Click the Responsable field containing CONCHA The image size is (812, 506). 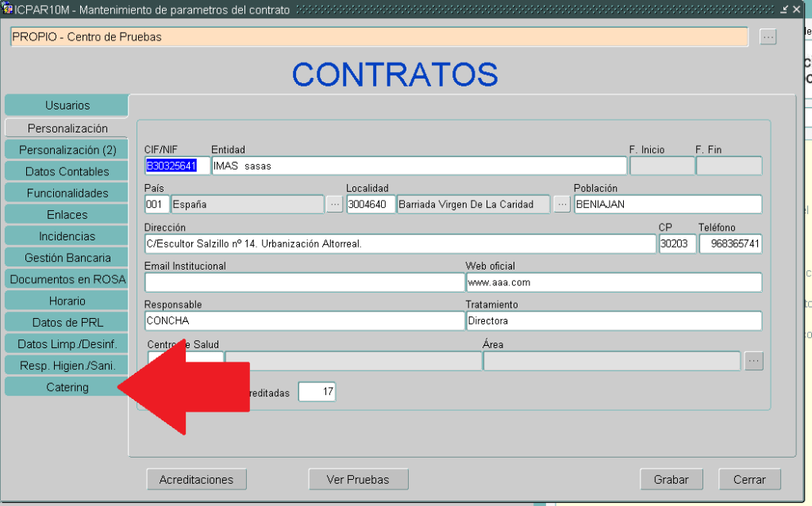[x=304, y=321]
